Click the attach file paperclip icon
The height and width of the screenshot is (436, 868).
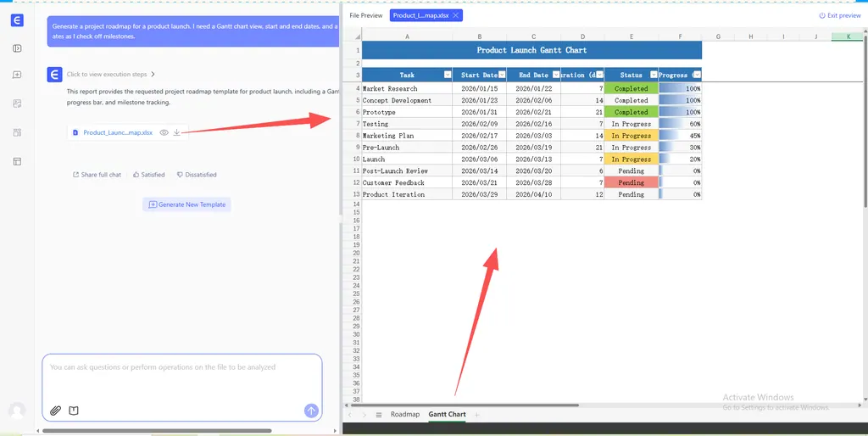pos(55,411)
